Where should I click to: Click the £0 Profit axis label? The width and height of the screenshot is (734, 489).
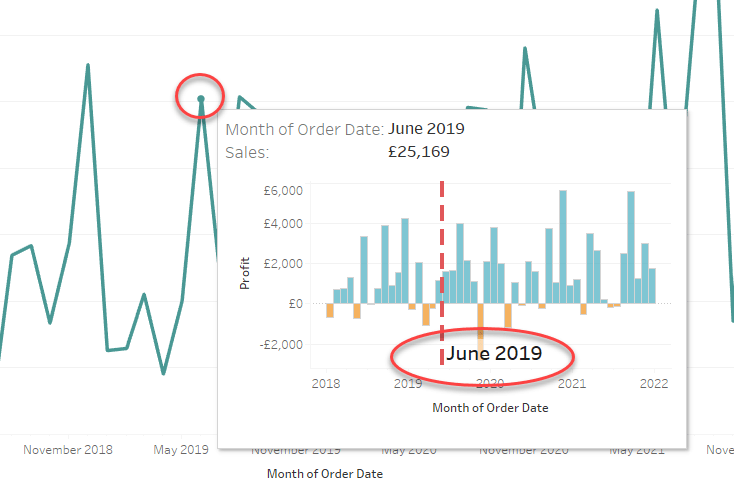293,303
